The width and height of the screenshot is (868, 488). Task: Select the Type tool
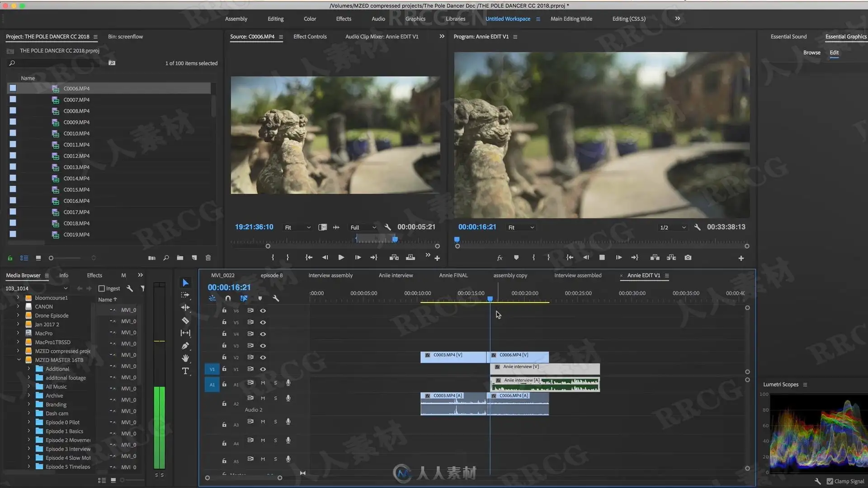click(x=185, y=371)
